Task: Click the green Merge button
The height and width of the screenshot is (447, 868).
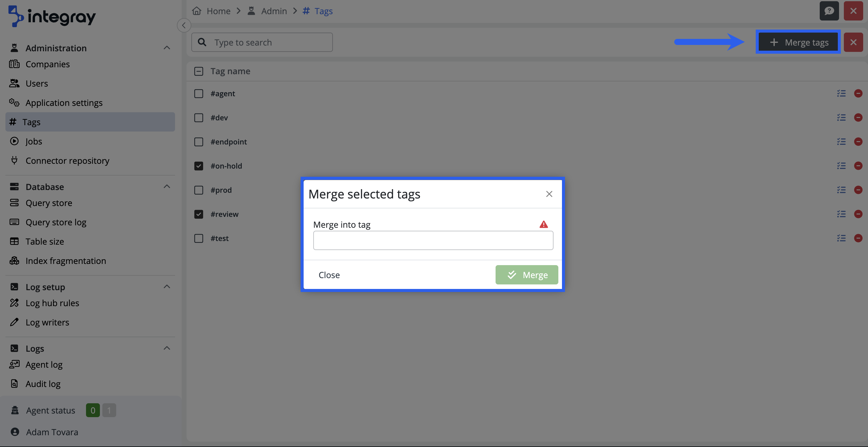Action: [526, 274]
